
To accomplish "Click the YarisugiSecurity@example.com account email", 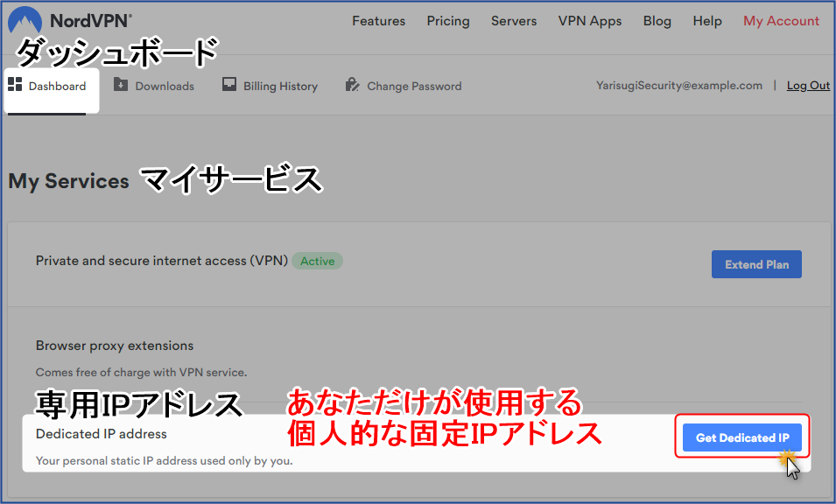I will coord(679,85).
